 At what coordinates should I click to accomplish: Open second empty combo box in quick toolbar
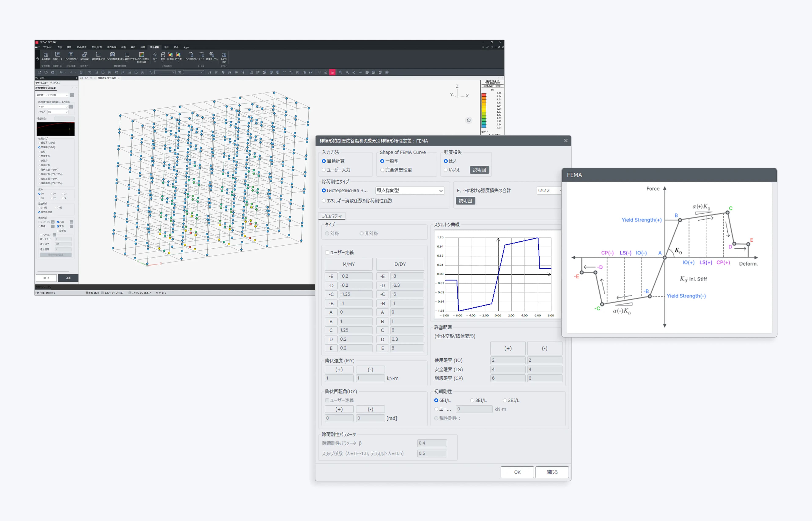coord(193,72)
